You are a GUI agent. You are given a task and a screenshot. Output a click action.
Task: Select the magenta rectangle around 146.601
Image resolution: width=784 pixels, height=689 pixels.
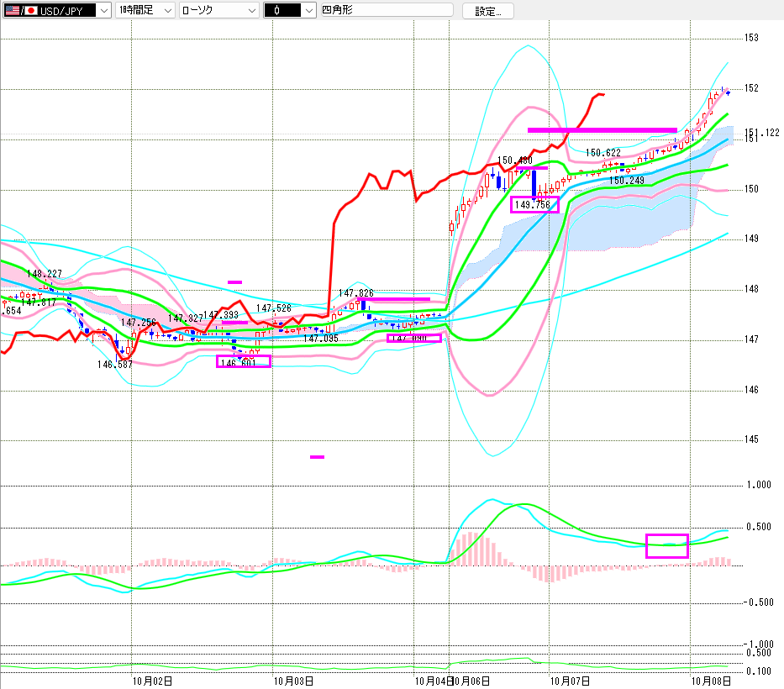(244, 361)
